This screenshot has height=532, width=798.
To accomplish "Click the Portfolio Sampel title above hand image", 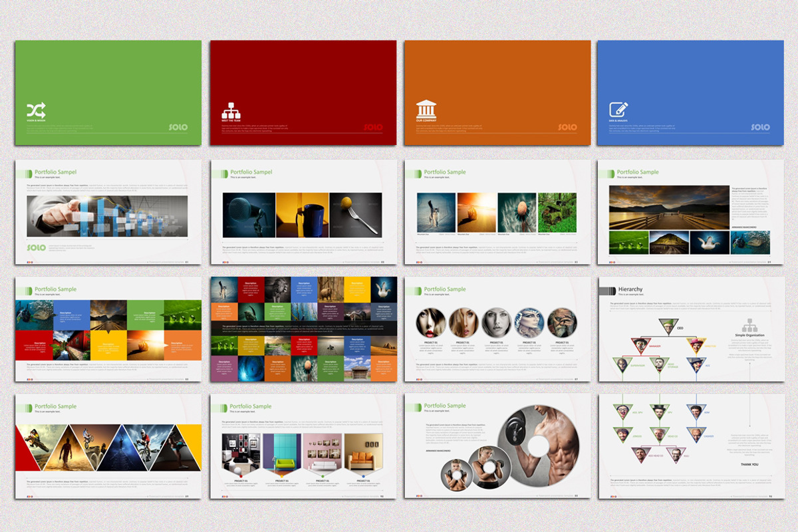I will click(55, 172).
